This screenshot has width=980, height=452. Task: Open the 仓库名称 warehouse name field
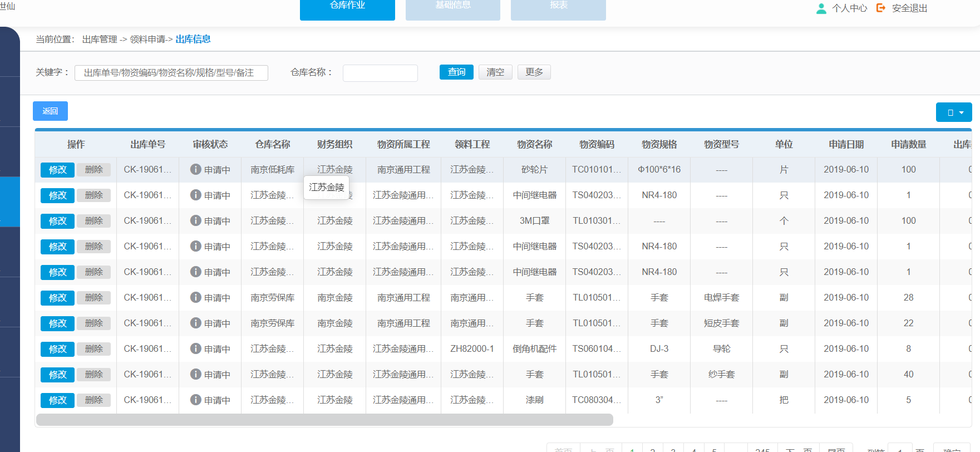[x=380, y=73]
